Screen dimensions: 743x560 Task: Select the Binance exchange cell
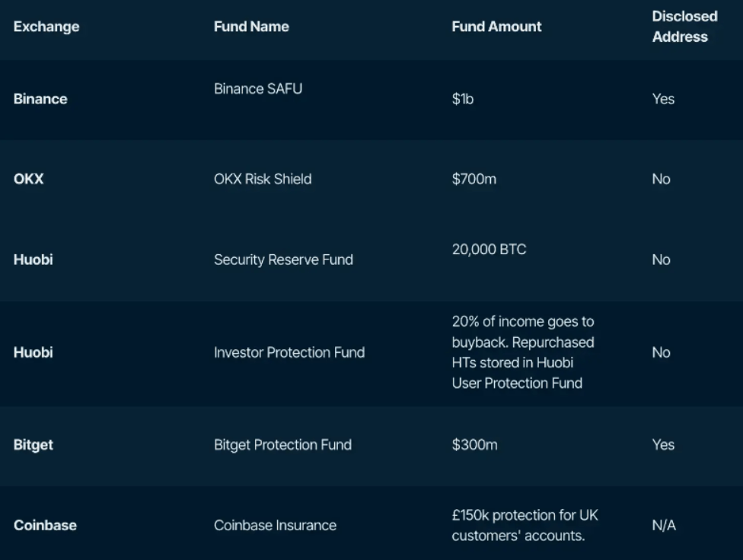tap(40, 99)
